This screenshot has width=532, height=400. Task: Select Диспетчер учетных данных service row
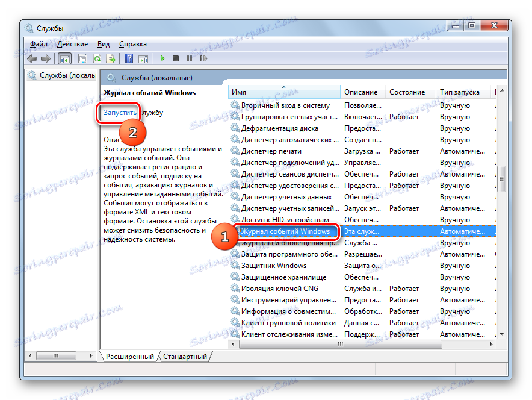click(x=363, y=197)
